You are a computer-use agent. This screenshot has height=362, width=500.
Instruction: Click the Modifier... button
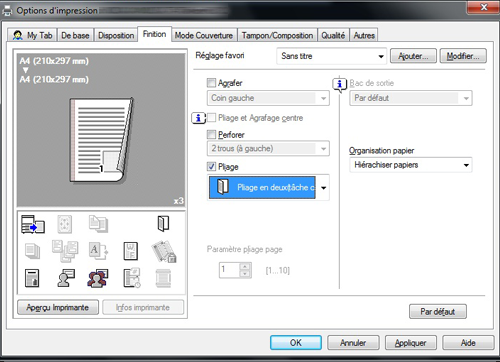(463, 56)
